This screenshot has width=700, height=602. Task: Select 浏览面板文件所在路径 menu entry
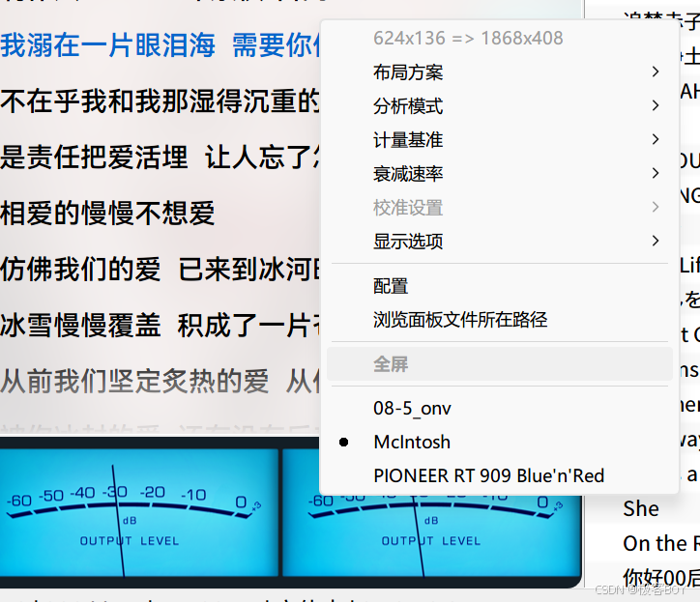(499, 320)
